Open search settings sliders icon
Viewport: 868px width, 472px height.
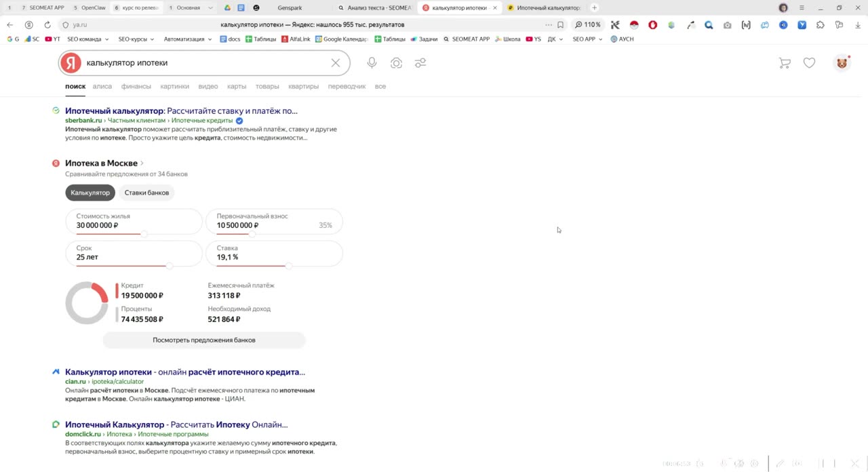(420, 62)
